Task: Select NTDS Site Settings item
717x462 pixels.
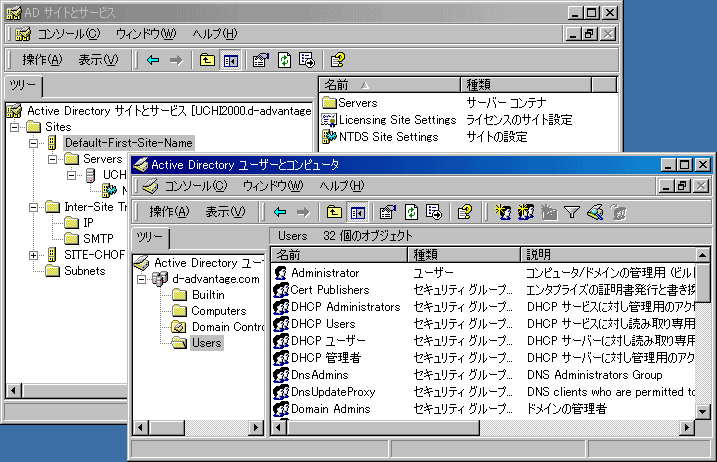Action: 380,137
